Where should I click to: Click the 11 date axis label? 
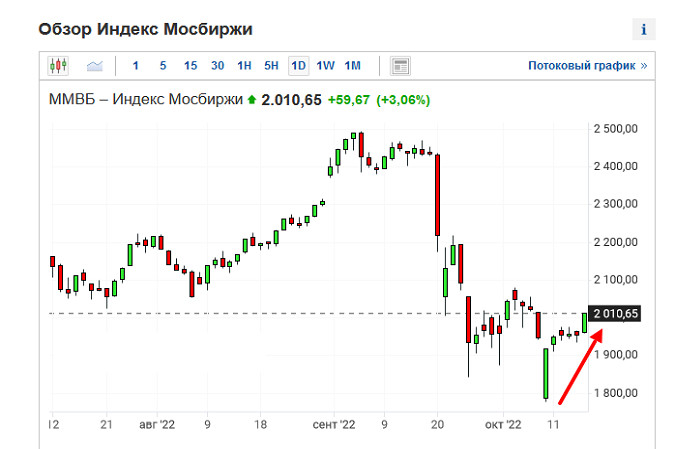tap(553, 425)
